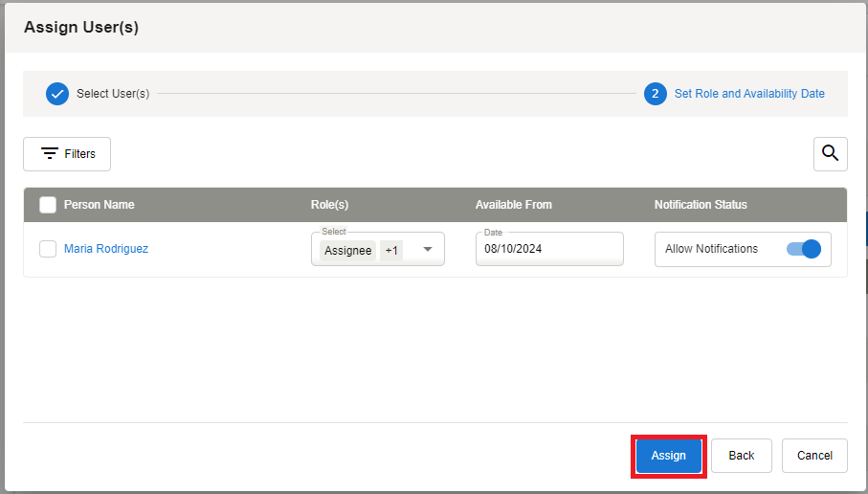Disable the Allow Notifications switch
Viewport: 868px width, 494px height.
pos(804,249)
